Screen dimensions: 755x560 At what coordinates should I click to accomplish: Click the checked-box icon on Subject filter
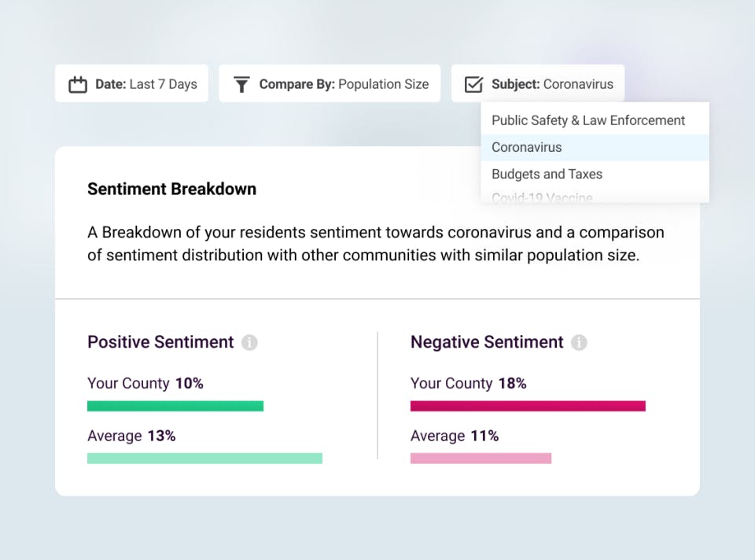click(x=473, y=83)
